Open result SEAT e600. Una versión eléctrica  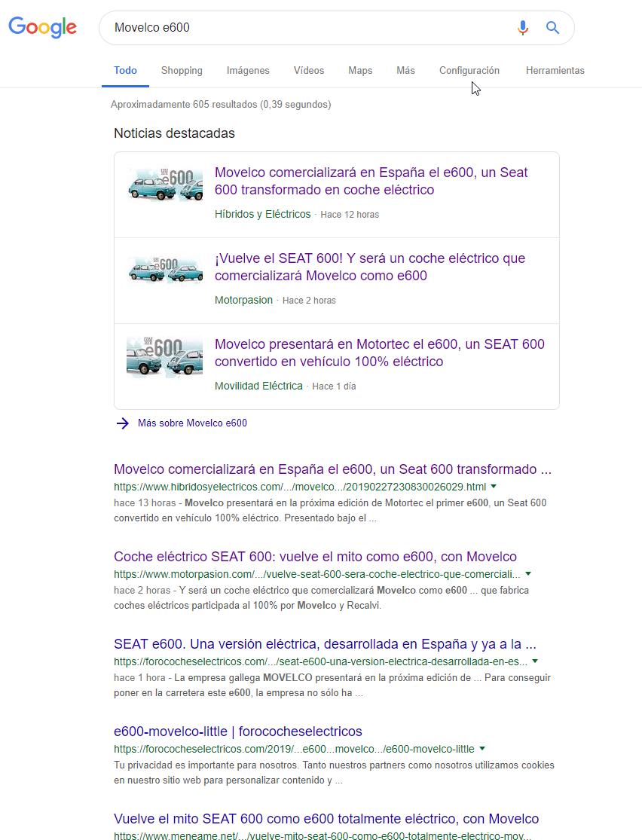coord(326,644)
